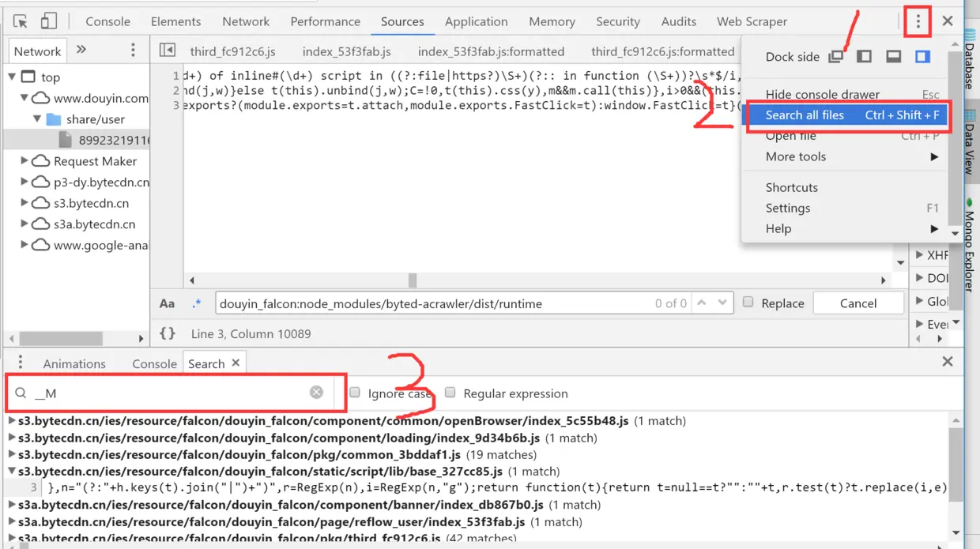This screenshot has width=980, height=549.
Task: Toggle the navigator sidebar hide icon
Action: (168, 50)
